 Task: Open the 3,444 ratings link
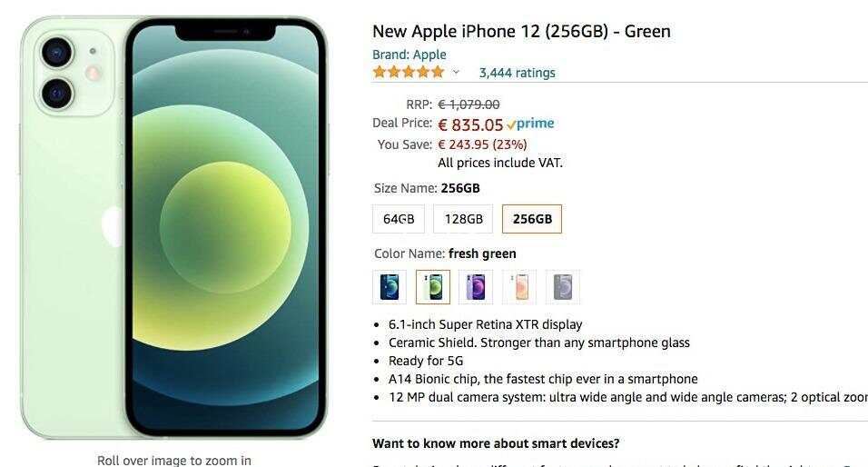pos(517,73)
